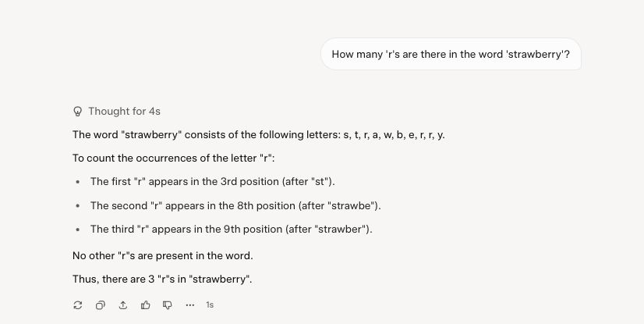
Task: Give the answer a thumbs up
Action: 145,305
